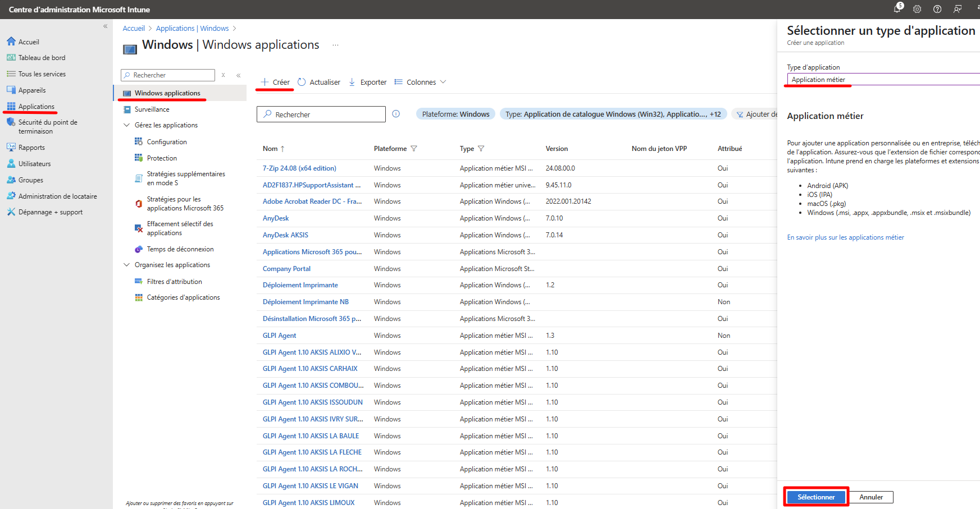Screen dimensions: 980x509
Task: Click the Plateforme column filter icon
Action: pos(414,149)
